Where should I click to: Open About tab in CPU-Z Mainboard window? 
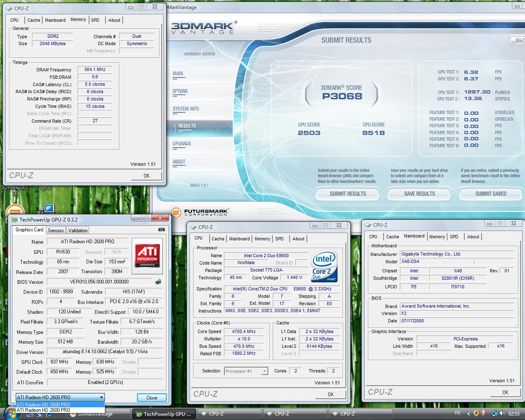click(x=473, y=237)
